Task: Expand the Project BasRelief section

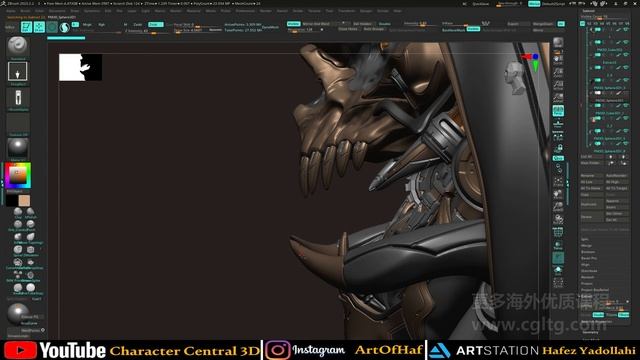Action: 595,290
